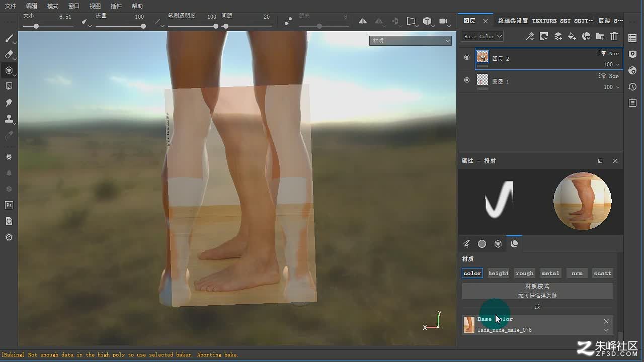Adjust the 大小 size slider
Image resolution: width=644 pixels, height=362 pixels.
coord(49,26)
